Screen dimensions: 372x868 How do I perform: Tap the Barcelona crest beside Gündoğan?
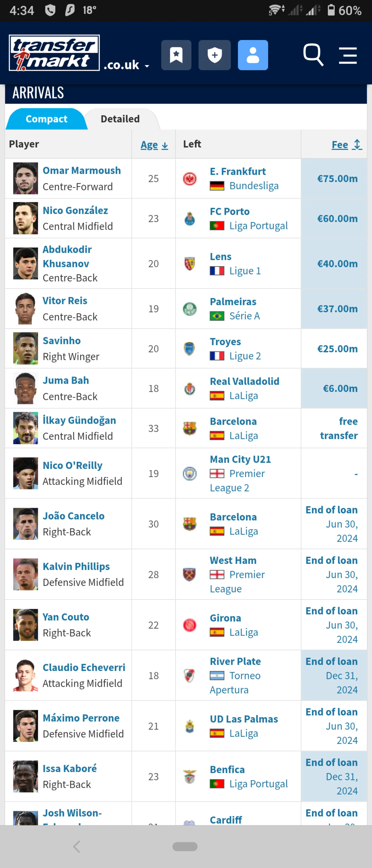pyautogui.click(x=190, y=428)
